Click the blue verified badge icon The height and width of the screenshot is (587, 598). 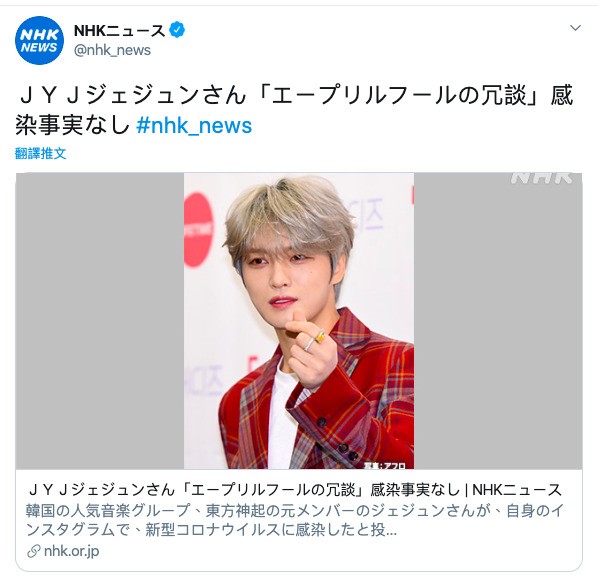click(177, 30)
